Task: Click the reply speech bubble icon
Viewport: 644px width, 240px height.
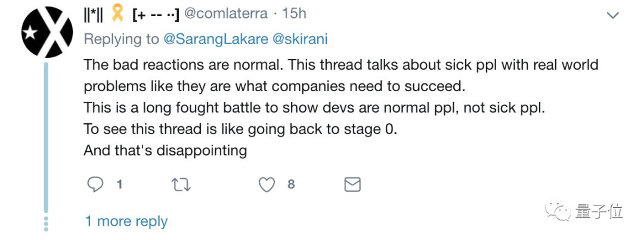Action: point(95,185)
